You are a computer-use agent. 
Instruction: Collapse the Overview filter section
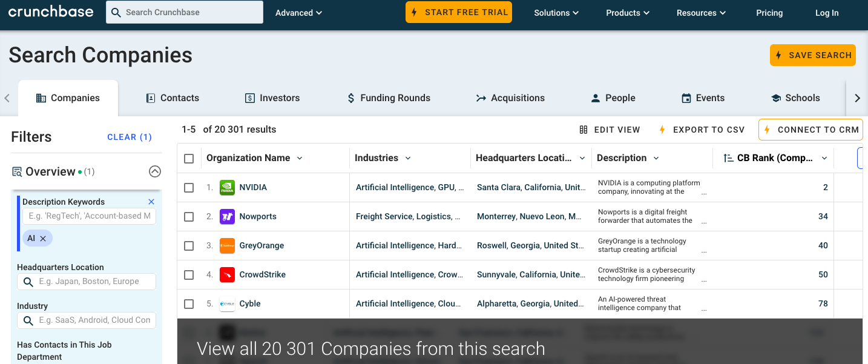155,171
